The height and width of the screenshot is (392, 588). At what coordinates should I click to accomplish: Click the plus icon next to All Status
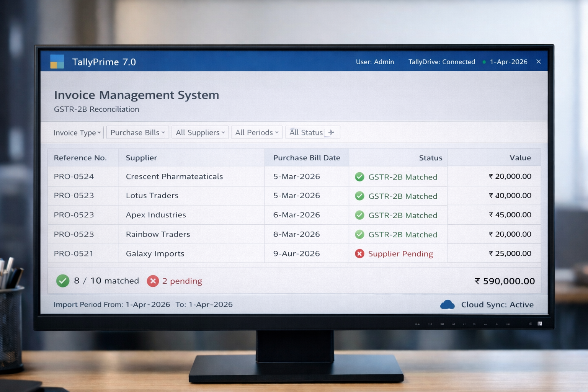pos(331,132)
